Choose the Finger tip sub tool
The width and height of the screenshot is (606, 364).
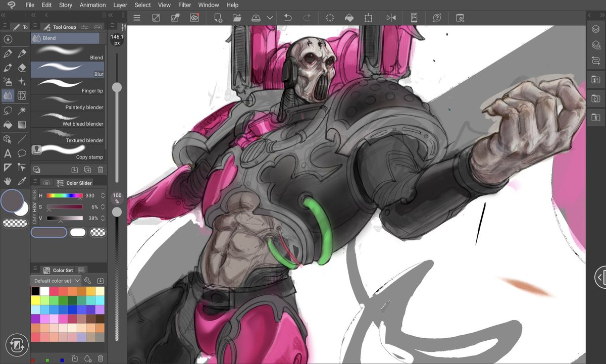click(x=68, y=85)
